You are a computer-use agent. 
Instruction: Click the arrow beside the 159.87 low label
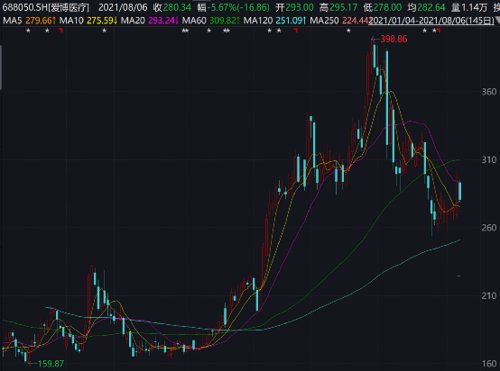point(33,363)
